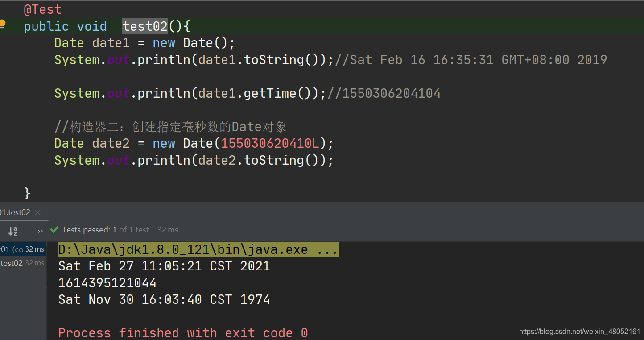Screen dimensions: 644x340
Task: Click the closing brace of test02 method
Action: coord(27,193)
